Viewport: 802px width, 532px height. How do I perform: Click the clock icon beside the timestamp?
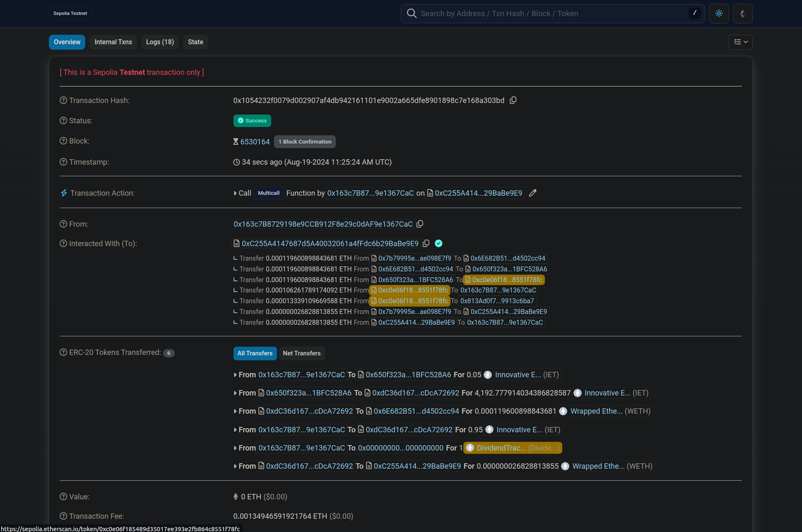pyautogui.click(x=236, y=162)
